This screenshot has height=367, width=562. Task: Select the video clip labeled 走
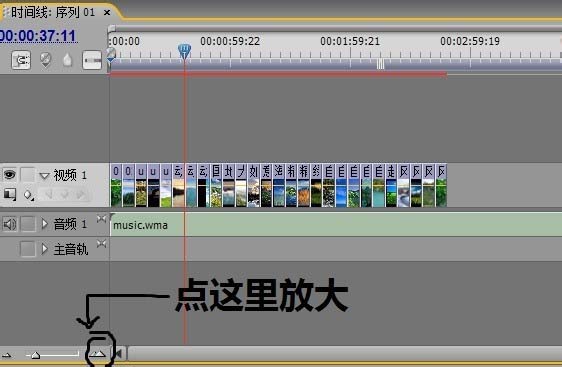click(x=391, y=185)
